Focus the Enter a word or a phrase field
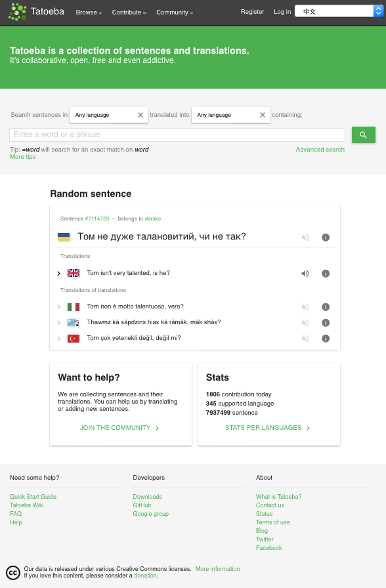Screen dimensions: 386x588 (177, 135)
